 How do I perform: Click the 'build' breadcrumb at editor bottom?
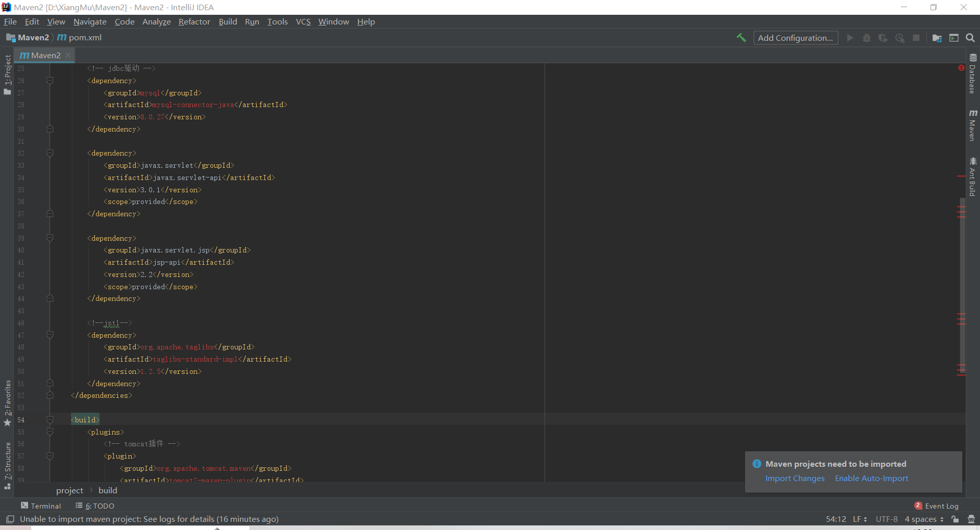(108, 490)
